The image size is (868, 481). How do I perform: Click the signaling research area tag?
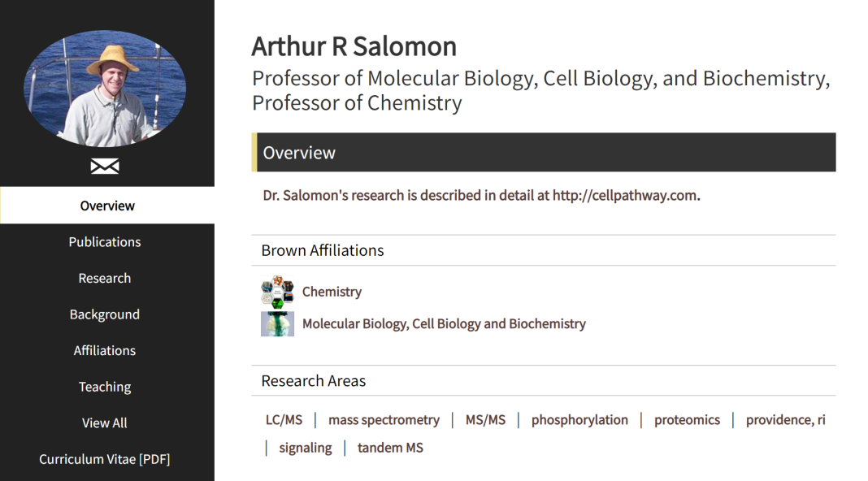(x=306, y=448)
